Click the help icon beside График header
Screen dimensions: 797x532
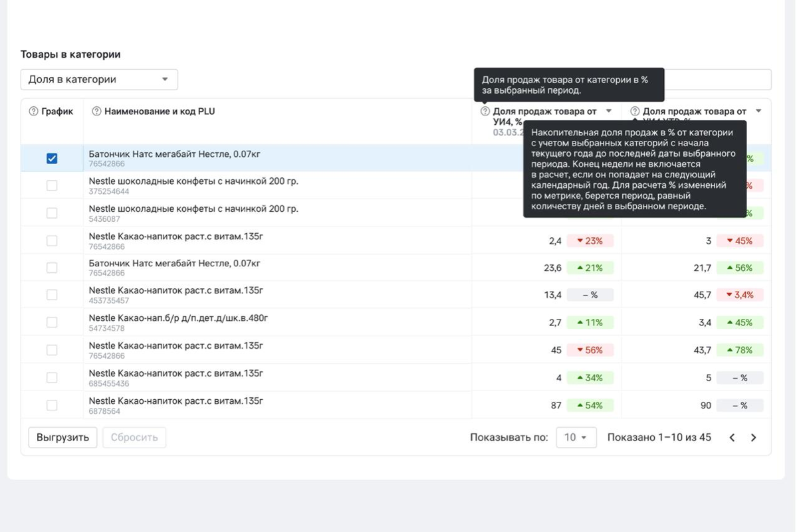[33, 111]
